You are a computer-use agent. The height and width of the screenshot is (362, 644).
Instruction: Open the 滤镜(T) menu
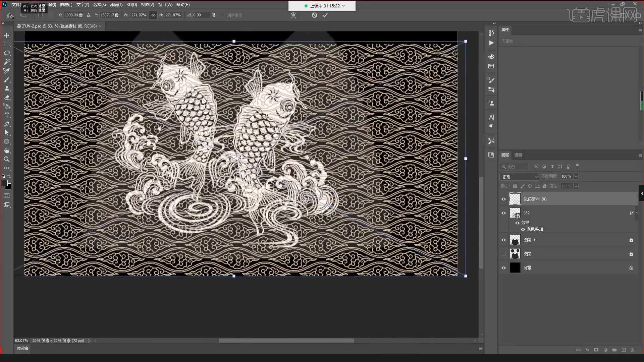pyautogui.click(x=116, y=5)
